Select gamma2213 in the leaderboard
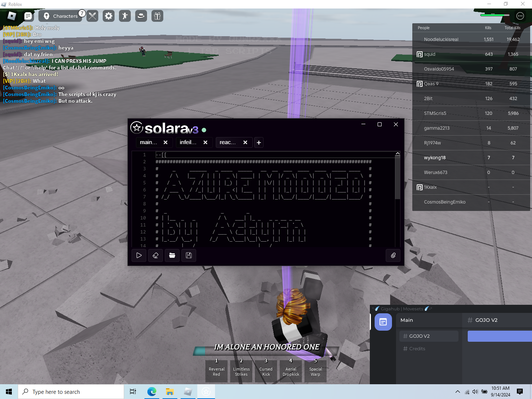The height and width of the screenshot is (399, 532). point(471,128)
